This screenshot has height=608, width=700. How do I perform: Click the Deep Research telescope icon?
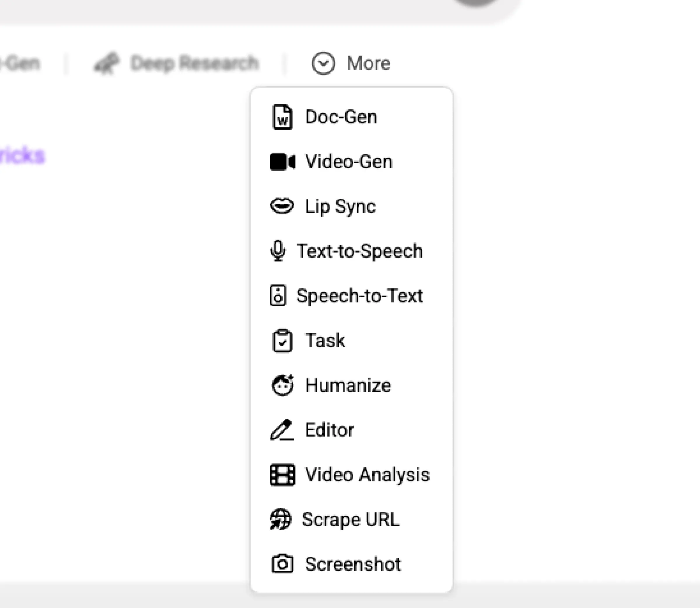click(x=107, y=63)
